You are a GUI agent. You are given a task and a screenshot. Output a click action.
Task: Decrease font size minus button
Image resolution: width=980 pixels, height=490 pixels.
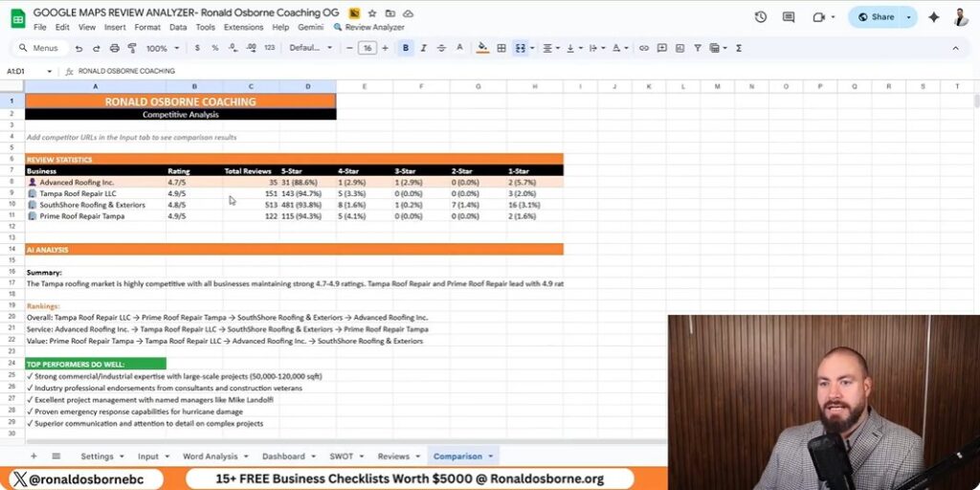coord(349,48)
